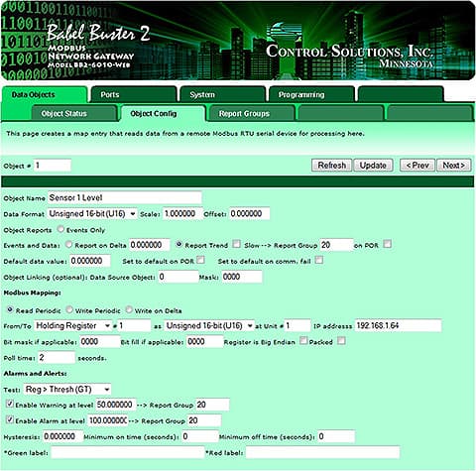The image size is (476, 471).
Task: Enable Set to default on POR
Action: [200, 260]
